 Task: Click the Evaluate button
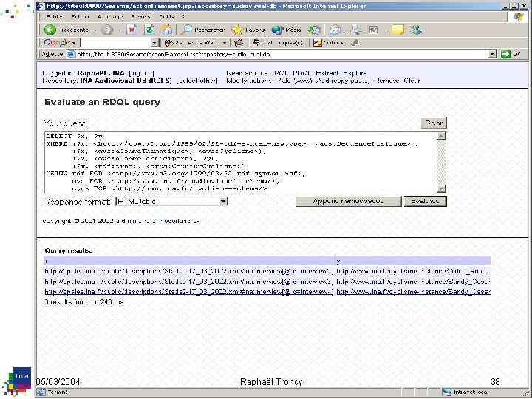coord(425,201)
